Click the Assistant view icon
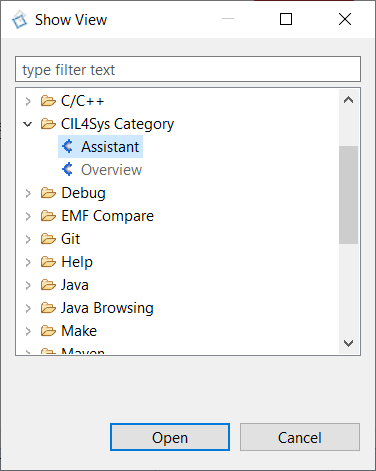Screen dimensions: 376x471 click(x=67, y=146)
